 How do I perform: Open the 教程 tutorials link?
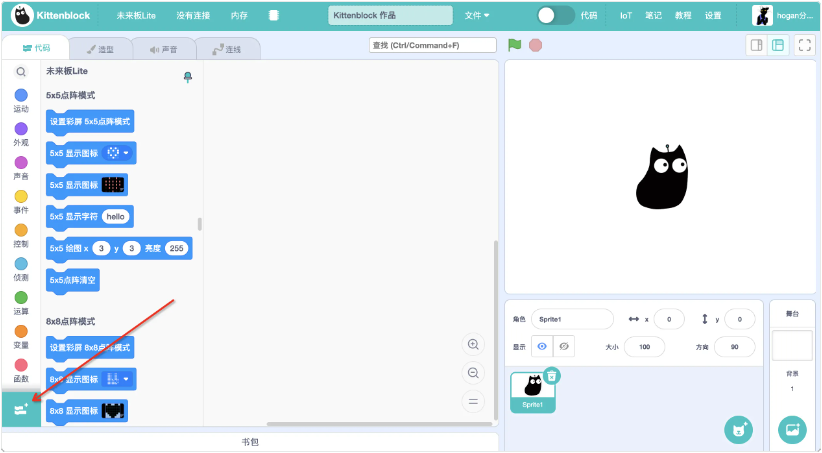tap(683, 16)
